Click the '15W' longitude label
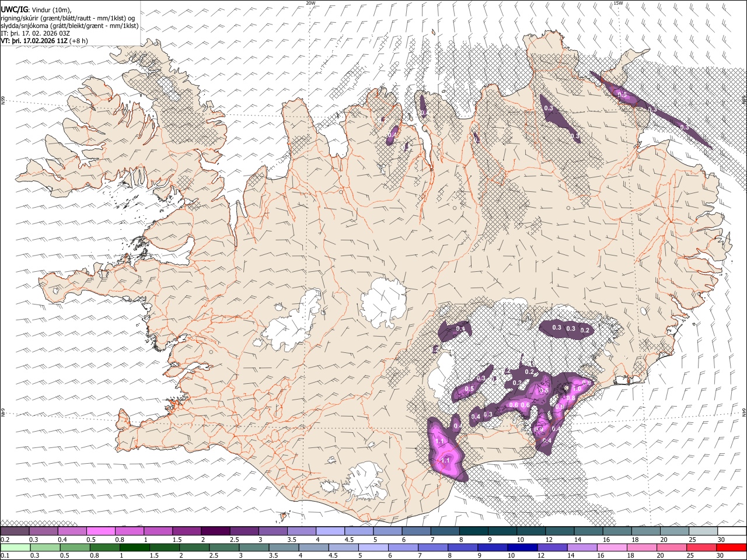The height and width of the screenshot is (560, 747). (x=618, y=3)
